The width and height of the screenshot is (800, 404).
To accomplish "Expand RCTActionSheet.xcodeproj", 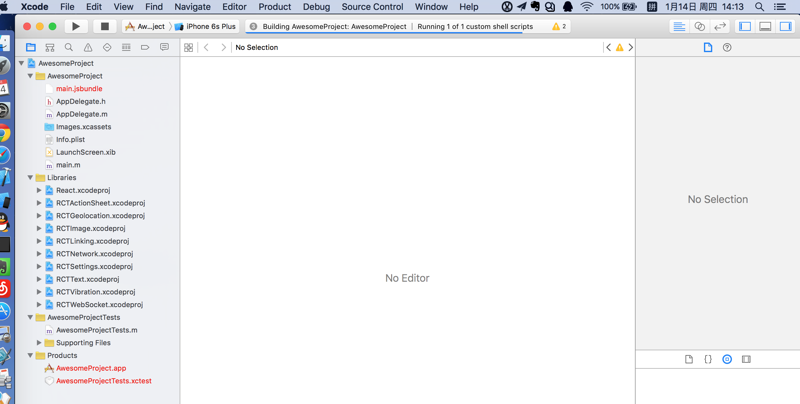I will pyautogui.click(x=39, y=203).
